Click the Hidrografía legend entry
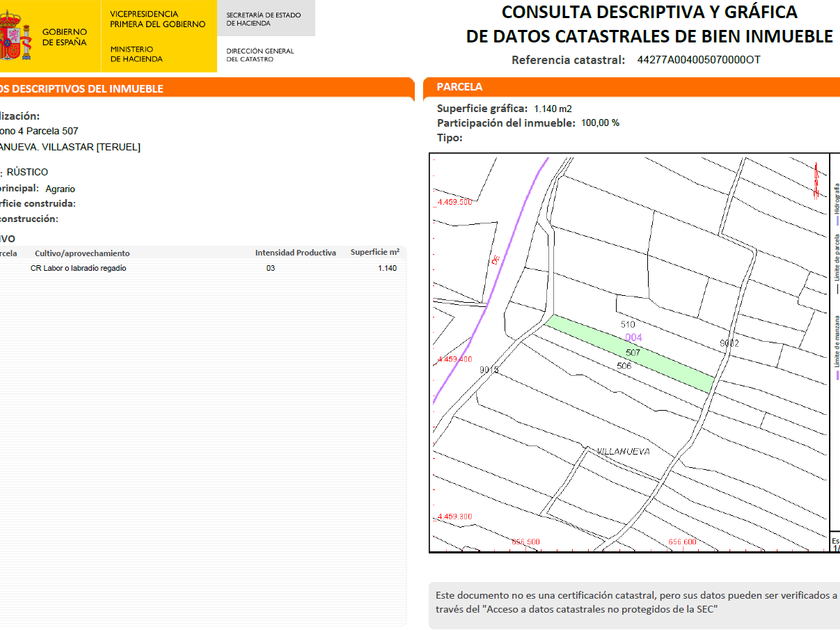Screen dimensions: 840x630 (x=836, y=204)
